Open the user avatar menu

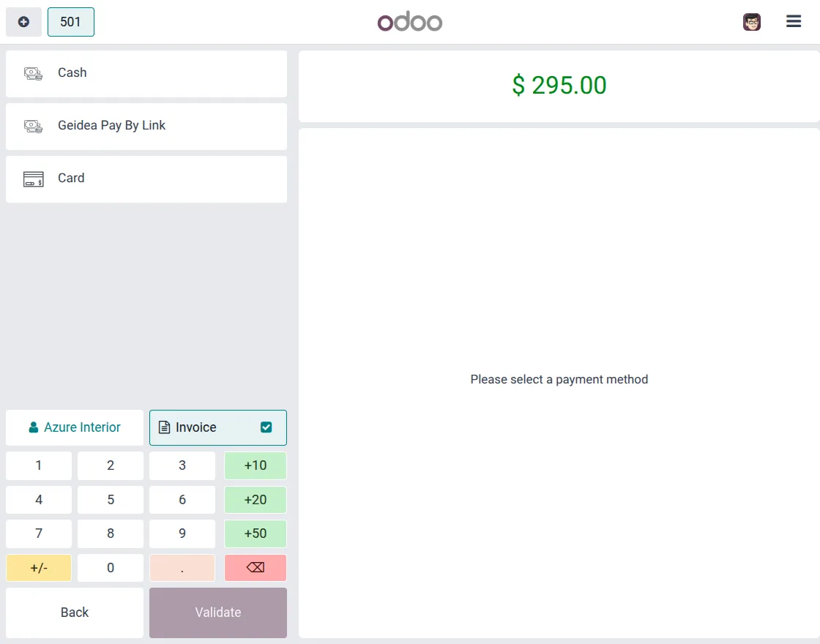tap(751, 21)
